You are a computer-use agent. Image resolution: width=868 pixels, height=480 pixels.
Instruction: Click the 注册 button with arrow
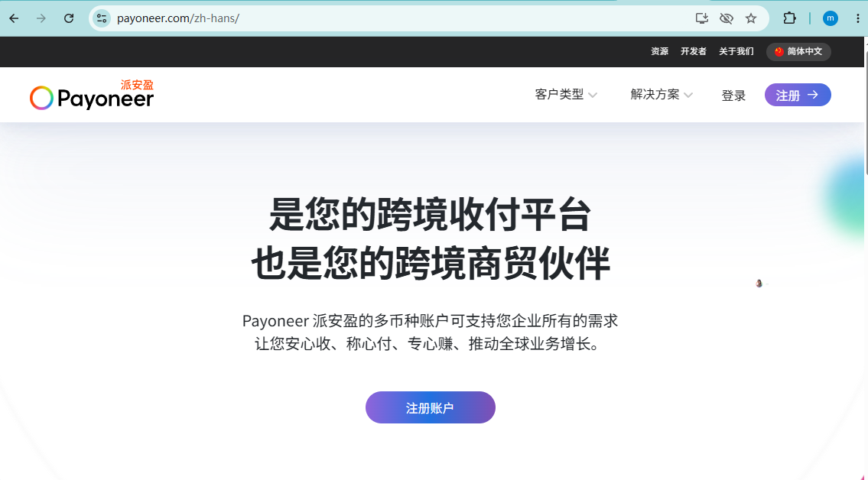pyautogui.click(x=798, y=95)
